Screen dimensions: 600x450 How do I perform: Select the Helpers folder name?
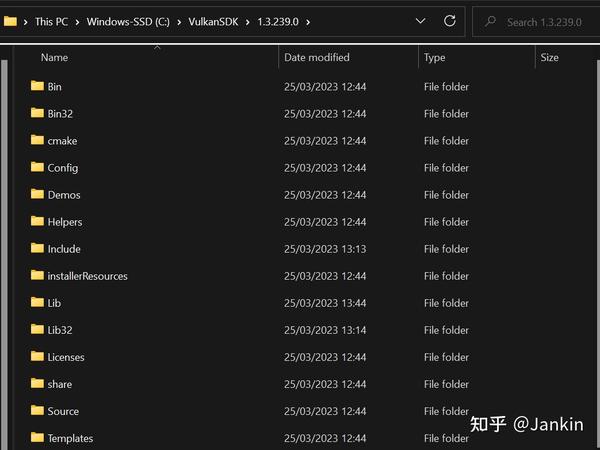coord(65,222)
